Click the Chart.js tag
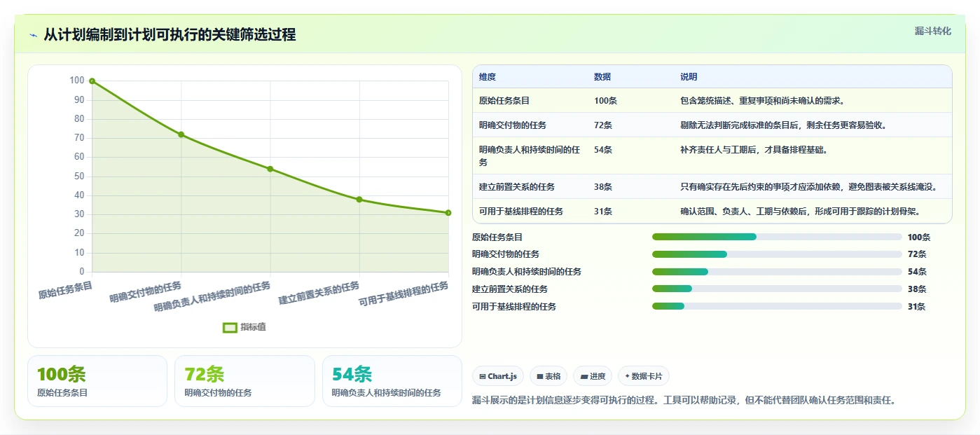The height and width of the screenshot is (435, 980). [498, 376]
